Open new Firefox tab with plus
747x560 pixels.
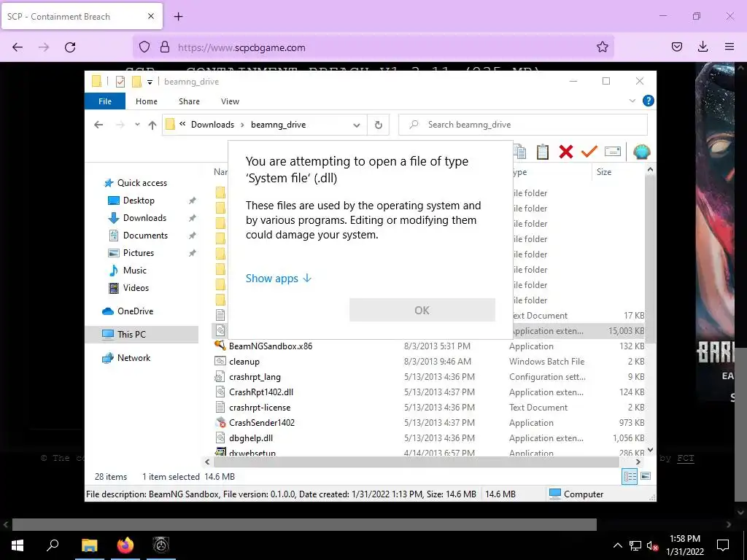178,17
